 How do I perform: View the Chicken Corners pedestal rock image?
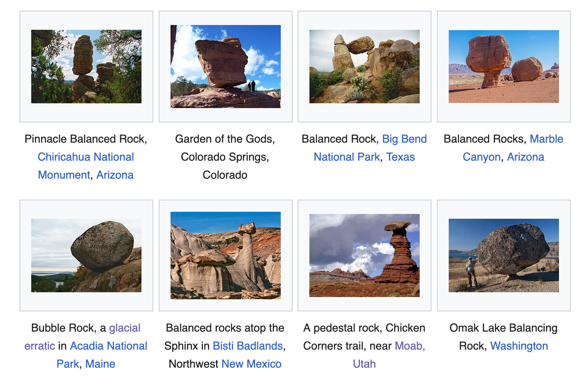365,255
